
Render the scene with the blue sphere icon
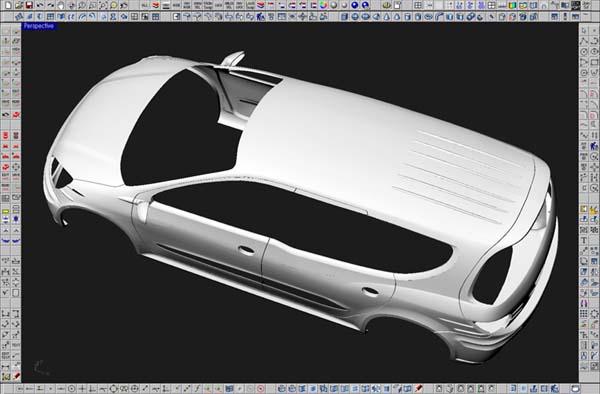click(x=355, y=5)
